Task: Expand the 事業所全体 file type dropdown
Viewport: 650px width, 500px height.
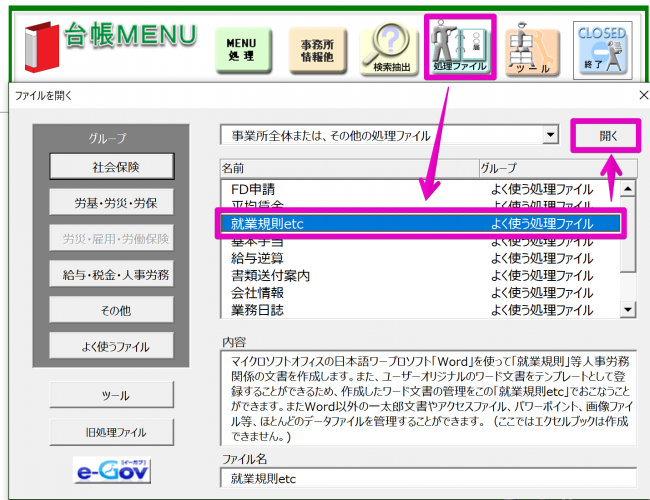Action: pyautogui.click(x=548, y=135)
